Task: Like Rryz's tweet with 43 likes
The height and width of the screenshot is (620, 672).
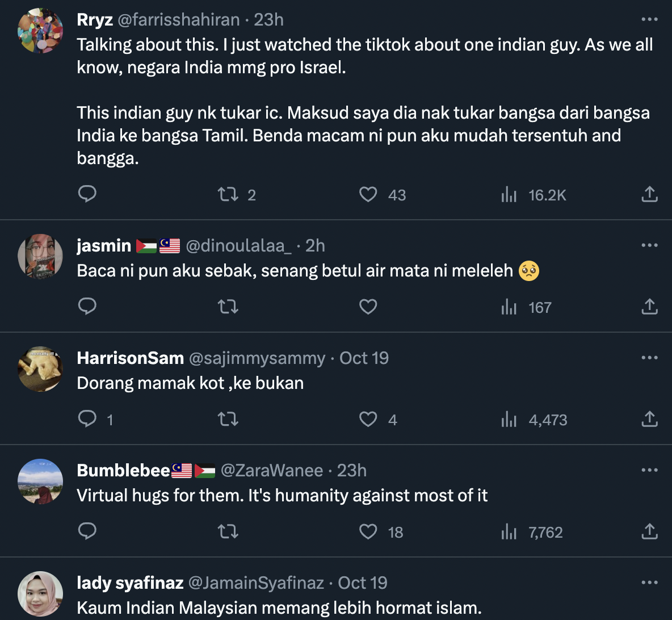Action: pos(368,195)
